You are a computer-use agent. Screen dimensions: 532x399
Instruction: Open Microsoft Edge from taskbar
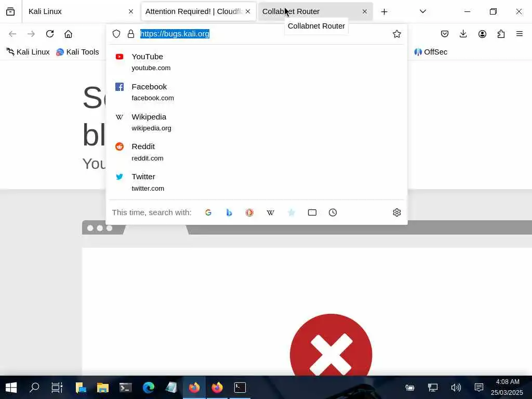coord(148,388)
